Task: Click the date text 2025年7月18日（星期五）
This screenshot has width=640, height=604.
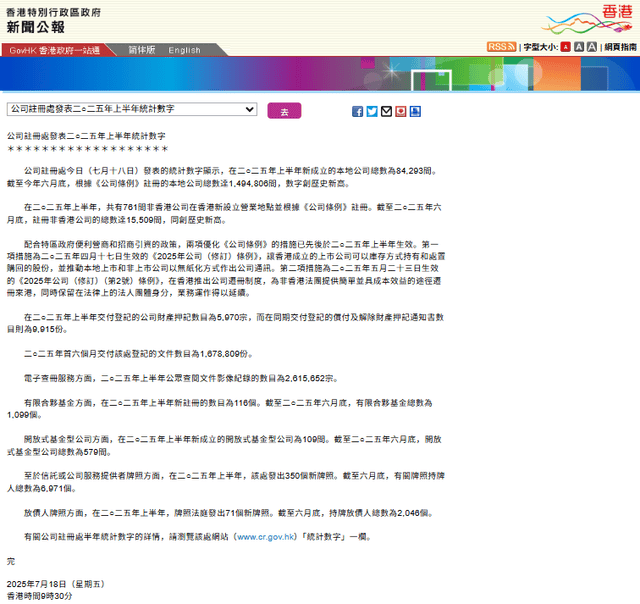Action: tap(56, 584)
